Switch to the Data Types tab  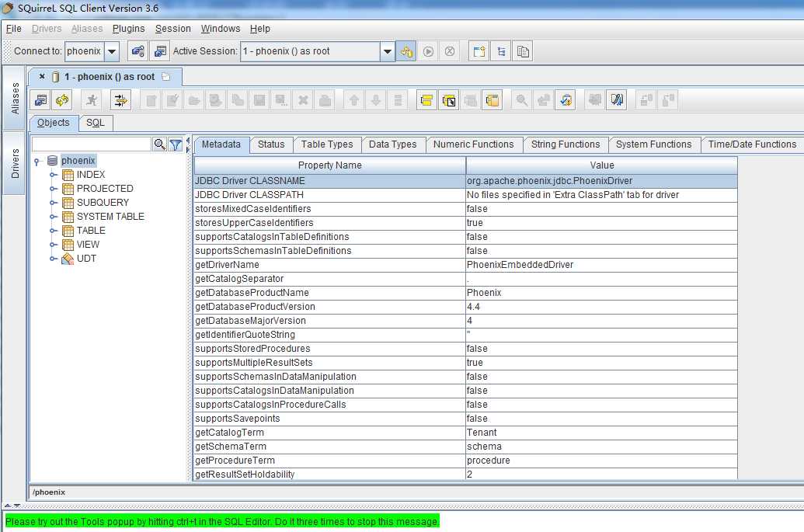392,144
